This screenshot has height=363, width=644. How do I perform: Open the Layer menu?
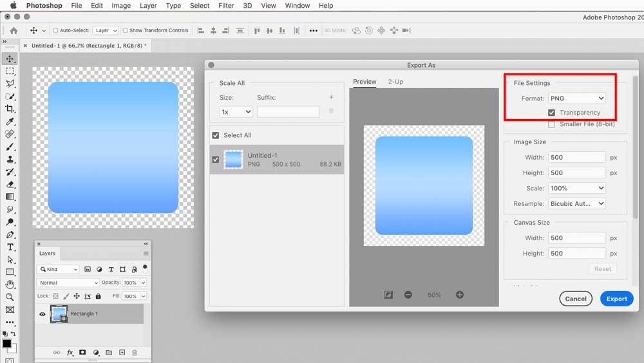[x=148, y=6]
